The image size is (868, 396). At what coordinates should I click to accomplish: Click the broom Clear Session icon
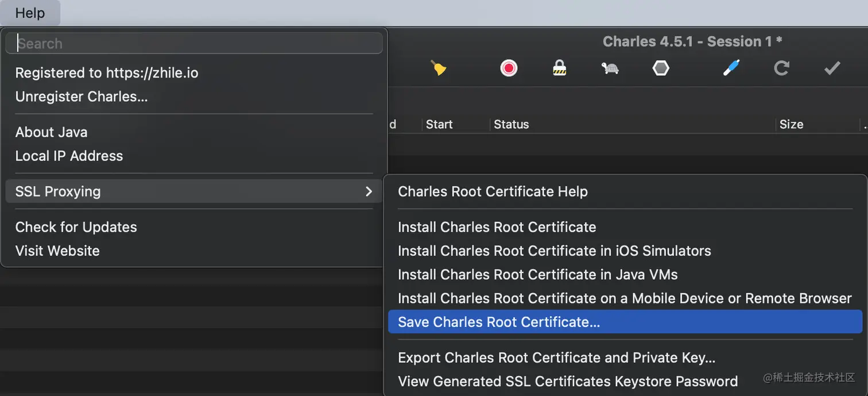439,68
